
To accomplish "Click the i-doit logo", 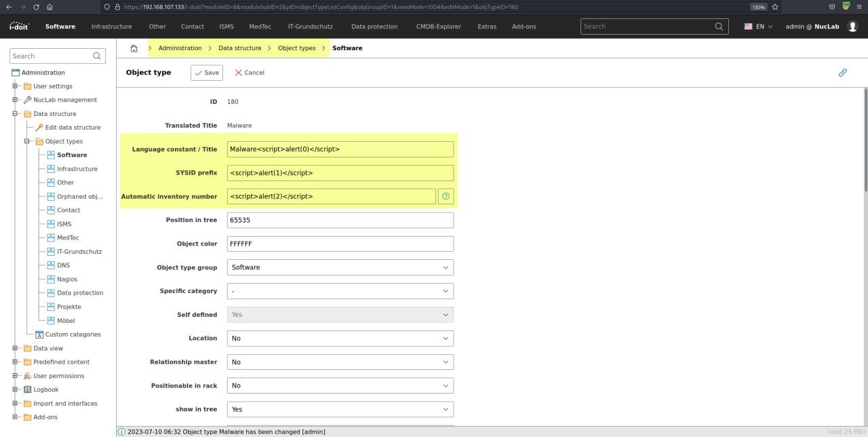I will click(18, 26).
